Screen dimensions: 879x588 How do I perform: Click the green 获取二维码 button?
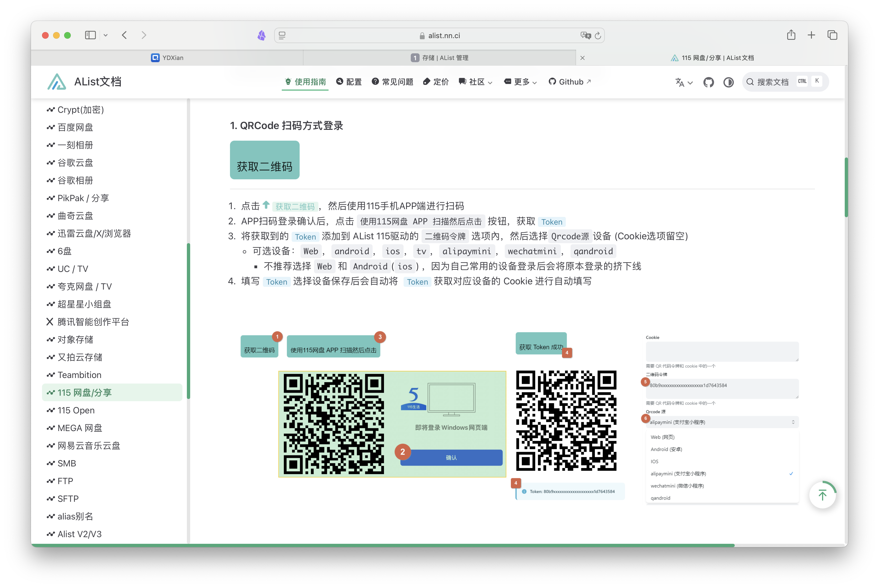265,160
